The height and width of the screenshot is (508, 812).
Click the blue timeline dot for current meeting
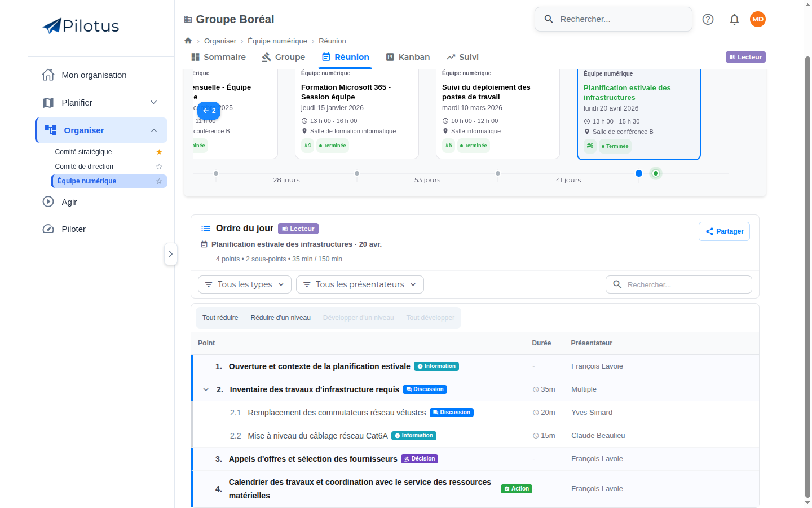pyautogui.click(x=639, y=173)
